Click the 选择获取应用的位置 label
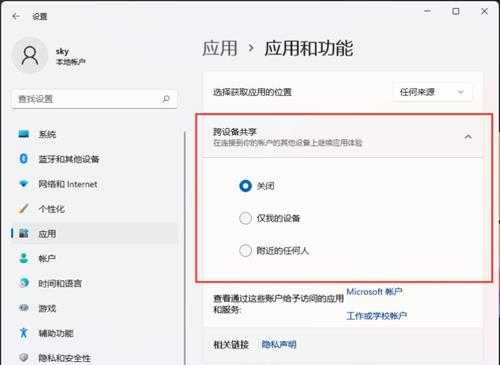The height and width of the screenshot is (365, 500). click(252, 92)
